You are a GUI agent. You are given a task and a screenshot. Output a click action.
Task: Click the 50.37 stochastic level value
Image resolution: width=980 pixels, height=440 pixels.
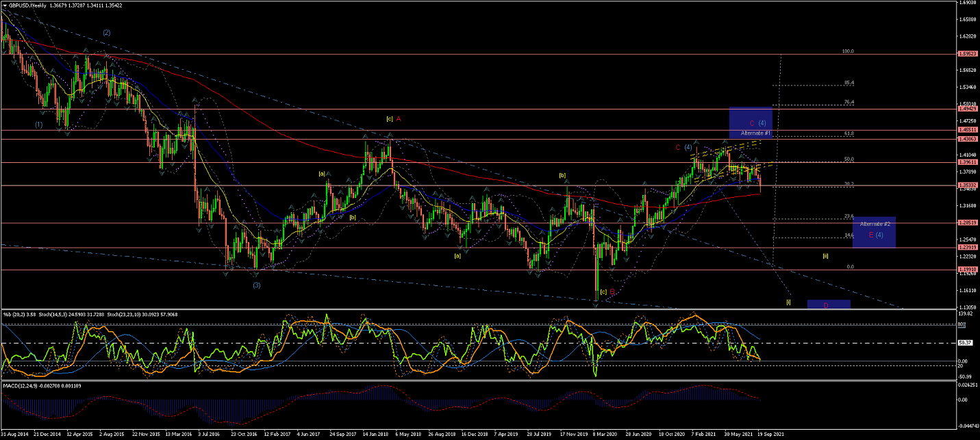coord(964,343)
